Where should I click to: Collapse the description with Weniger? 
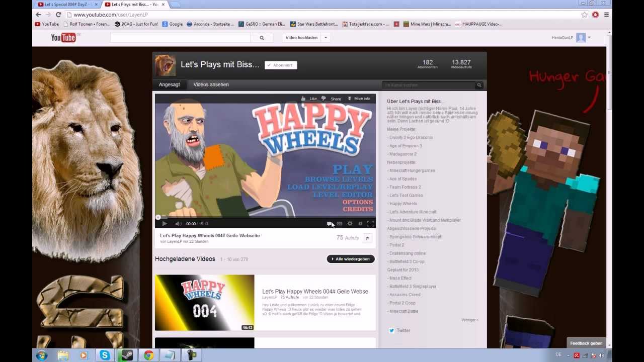[469, 320]
